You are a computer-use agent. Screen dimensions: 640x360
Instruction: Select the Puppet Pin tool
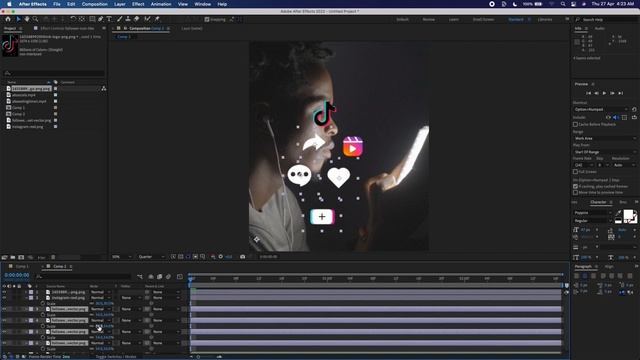[x=157, y=19]
